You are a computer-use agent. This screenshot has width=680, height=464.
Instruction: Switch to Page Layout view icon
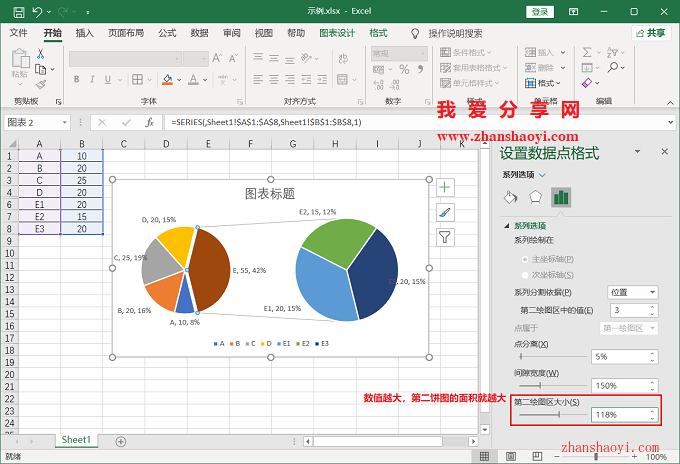click(x=511, y=456)
